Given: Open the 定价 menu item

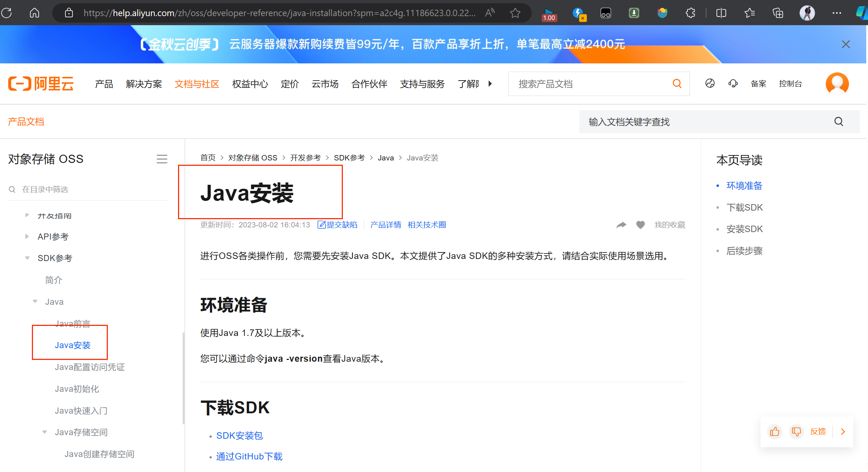Looking at the screenshot, I should pos(289,84).
